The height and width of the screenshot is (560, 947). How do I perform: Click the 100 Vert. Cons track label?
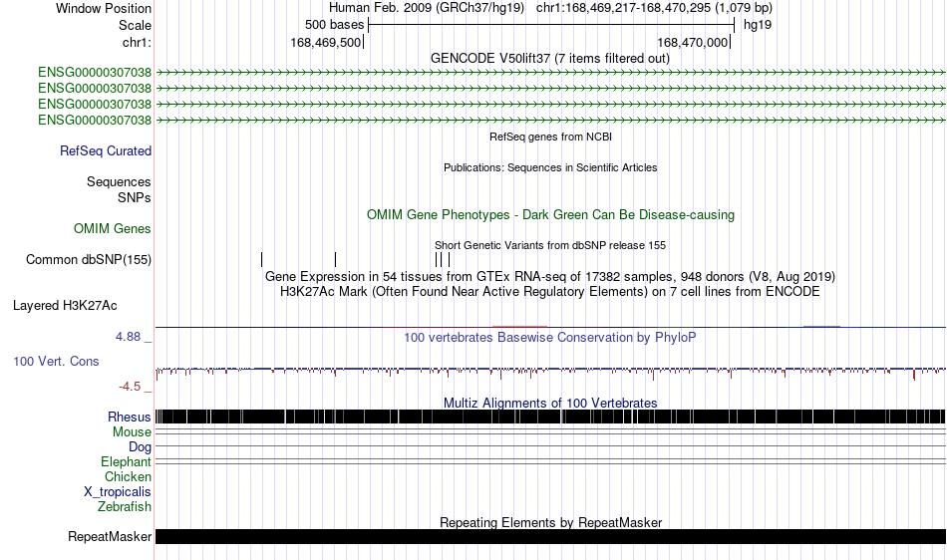tap(56, 361)
